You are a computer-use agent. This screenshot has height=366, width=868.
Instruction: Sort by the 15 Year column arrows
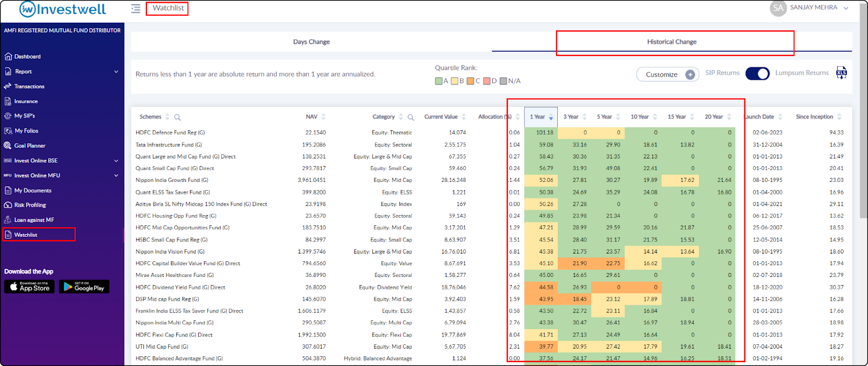pos(692,117)
